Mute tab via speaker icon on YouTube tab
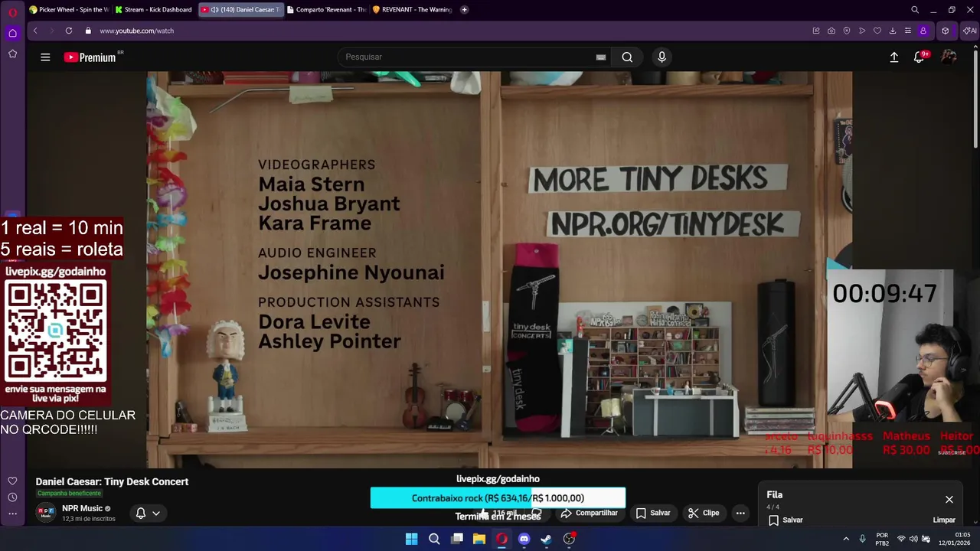Image resolution: width=980 pixels, height=551 pixels. click(x=214, y=10)
